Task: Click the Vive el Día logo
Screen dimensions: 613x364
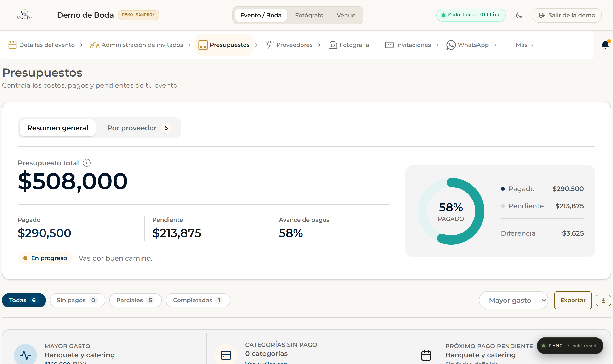Action: pyautogui.click(x=24, y=15)
